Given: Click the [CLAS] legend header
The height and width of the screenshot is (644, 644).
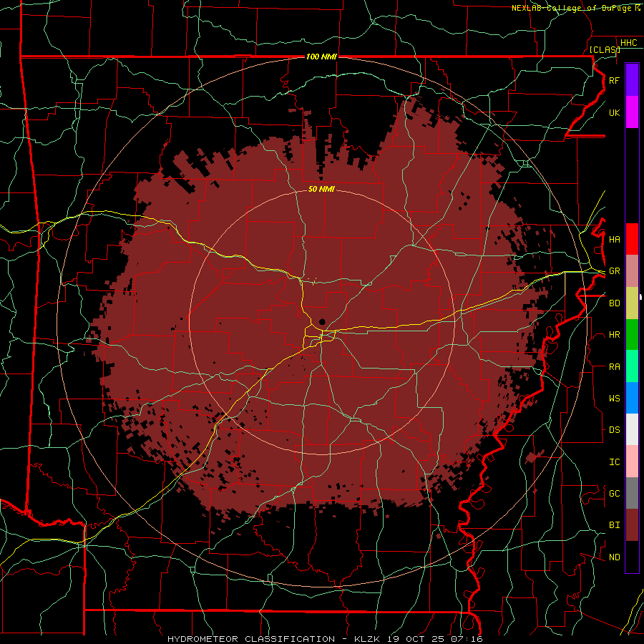Looking at the screenshot, I should click(605, 49).
